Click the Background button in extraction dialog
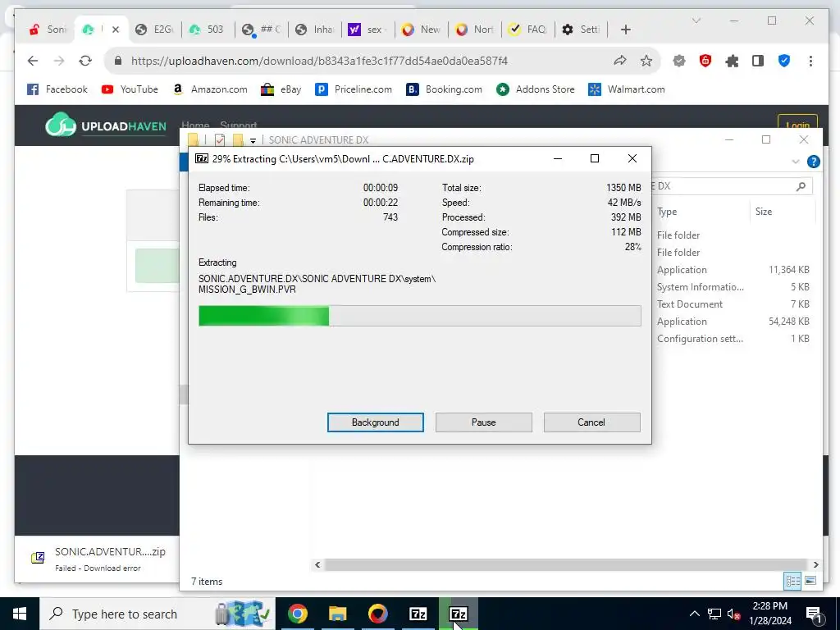The image size is (840, 630). tap(375, 422)
